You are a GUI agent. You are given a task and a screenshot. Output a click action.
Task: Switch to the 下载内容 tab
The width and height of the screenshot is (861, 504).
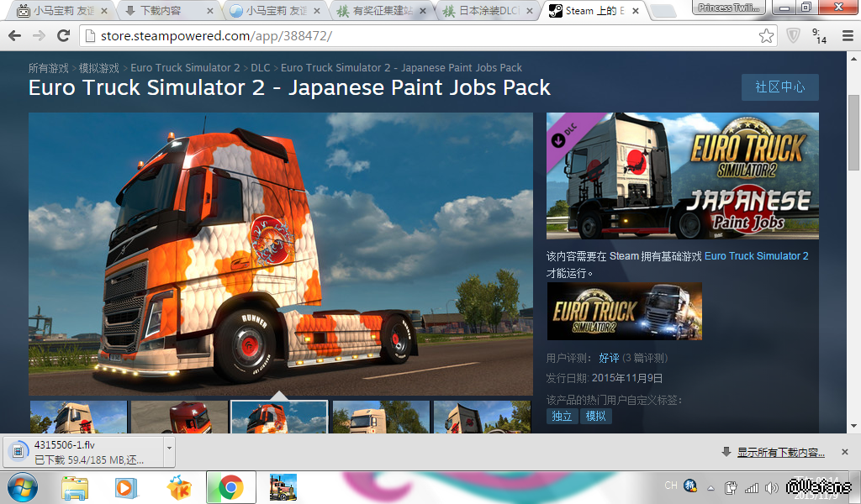(x=168, y=10)
